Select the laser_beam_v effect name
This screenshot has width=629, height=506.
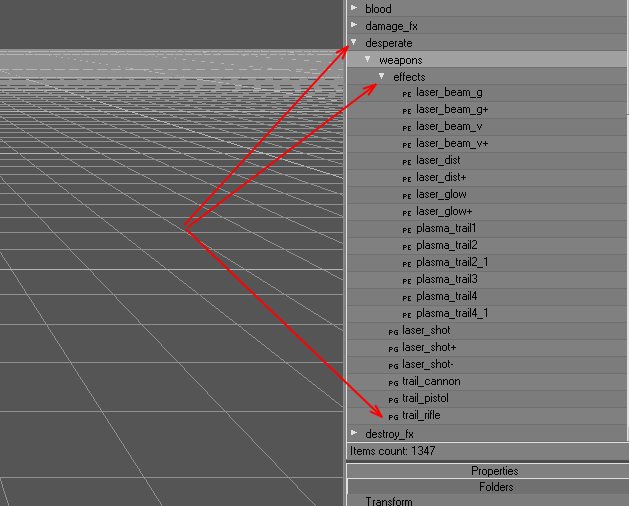click(x=449, y=126)
